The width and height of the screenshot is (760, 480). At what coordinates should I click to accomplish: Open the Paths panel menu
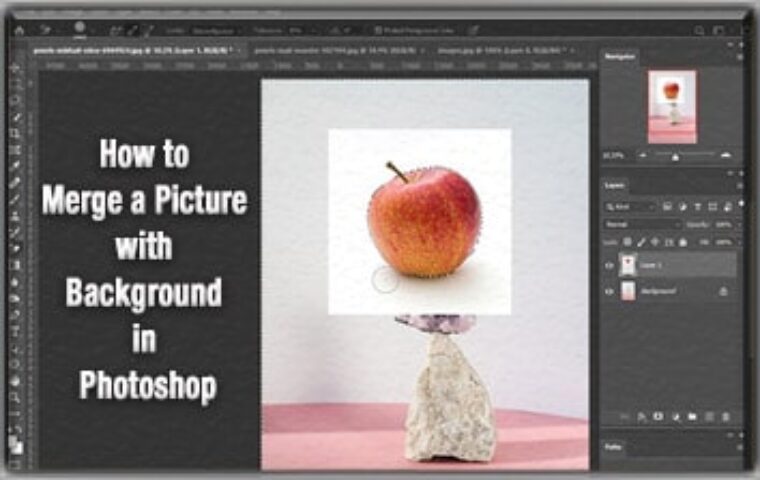pyautogui.click(x=740, y=447)
